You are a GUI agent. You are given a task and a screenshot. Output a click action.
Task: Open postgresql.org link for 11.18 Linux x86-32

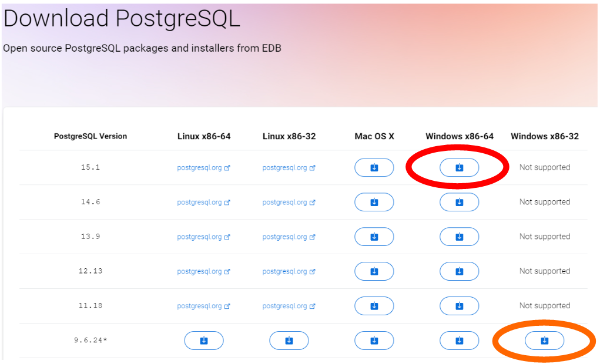tap(289, 306)
